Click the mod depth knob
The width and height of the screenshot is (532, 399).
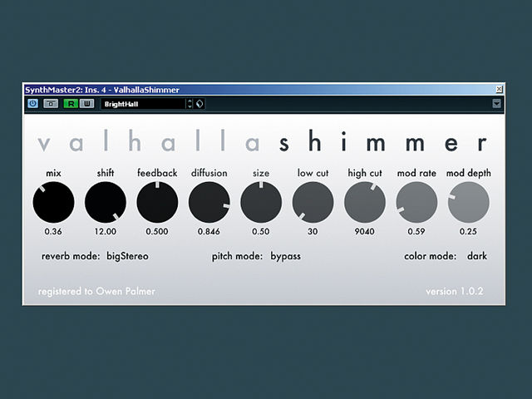(x=469, y=202)
